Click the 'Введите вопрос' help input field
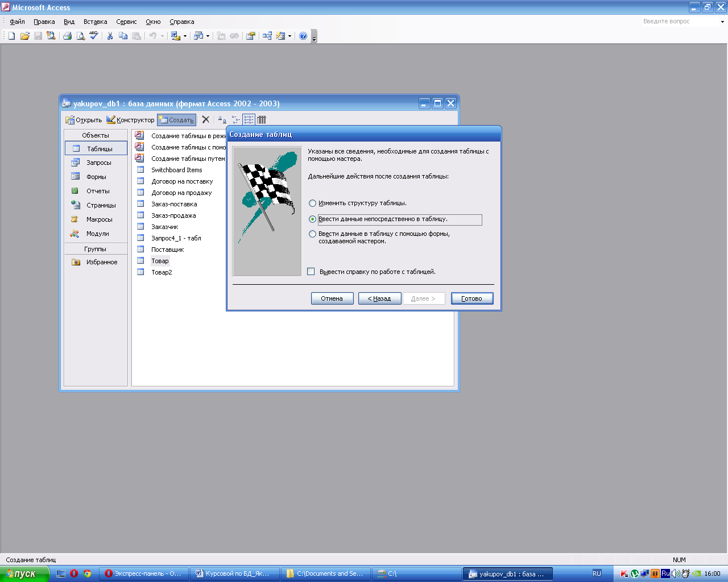Screen dimensions: 728x582 click(680, 22)
